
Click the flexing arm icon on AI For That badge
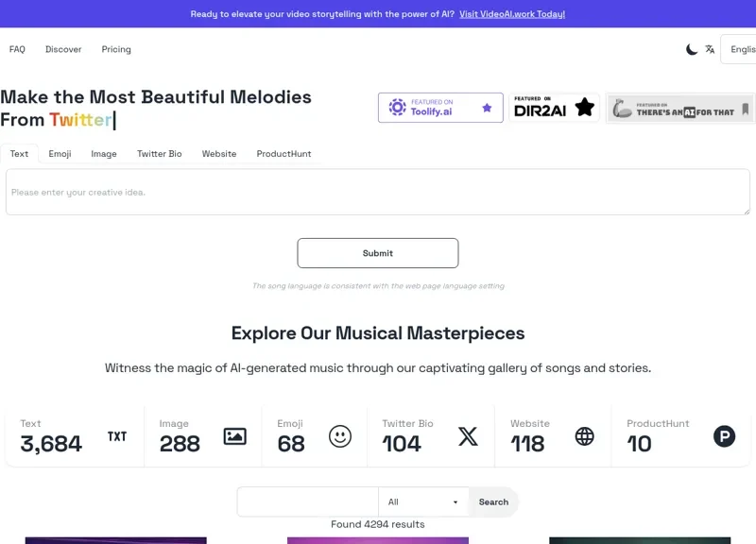[622, 109]
